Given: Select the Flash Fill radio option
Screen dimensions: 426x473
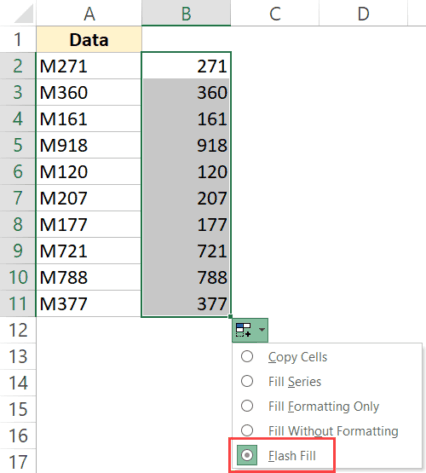Looking at the screenshot, I should 247,455.
